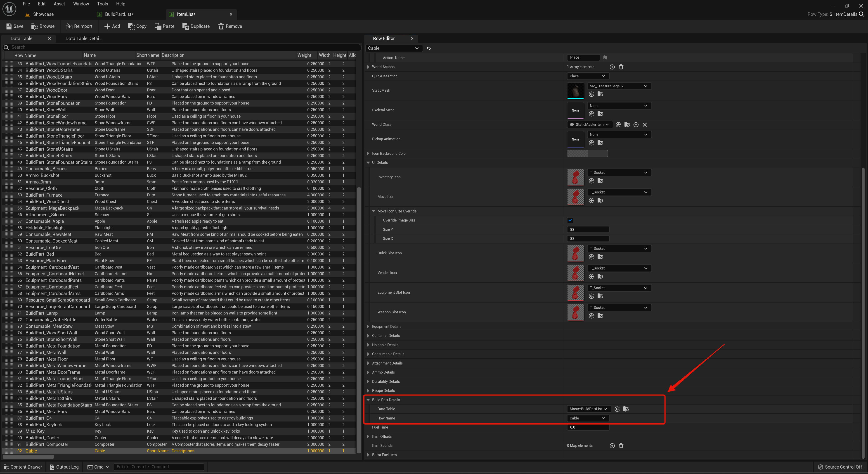
Task: Switch to the BuildPartList tab
Action: [119, 14]
